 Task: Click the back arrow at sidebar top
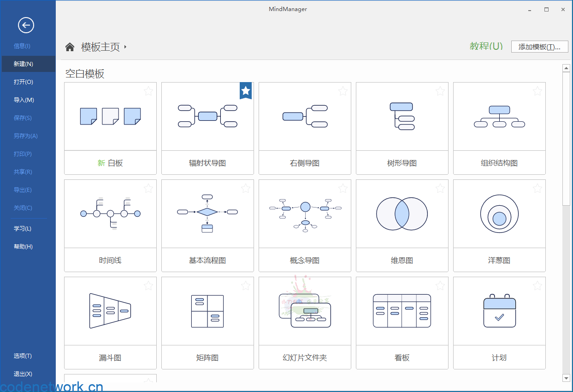pos(26,25)
